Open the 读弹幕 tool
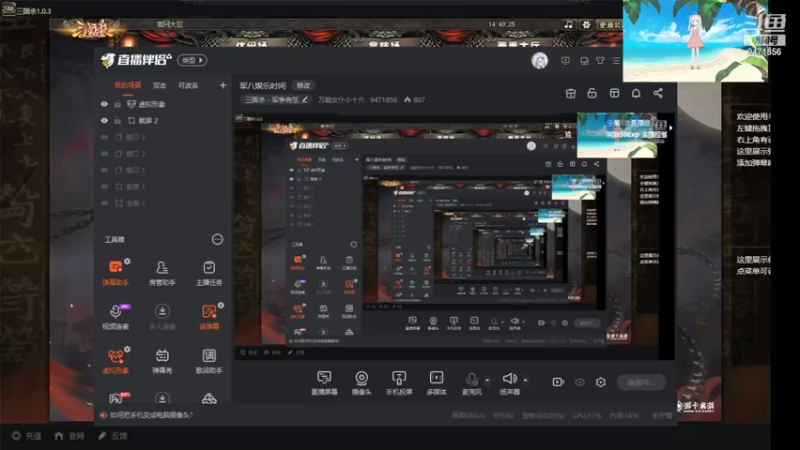This screenshot has height=450, width=800. pyautogui.click(x=209, y=316)
